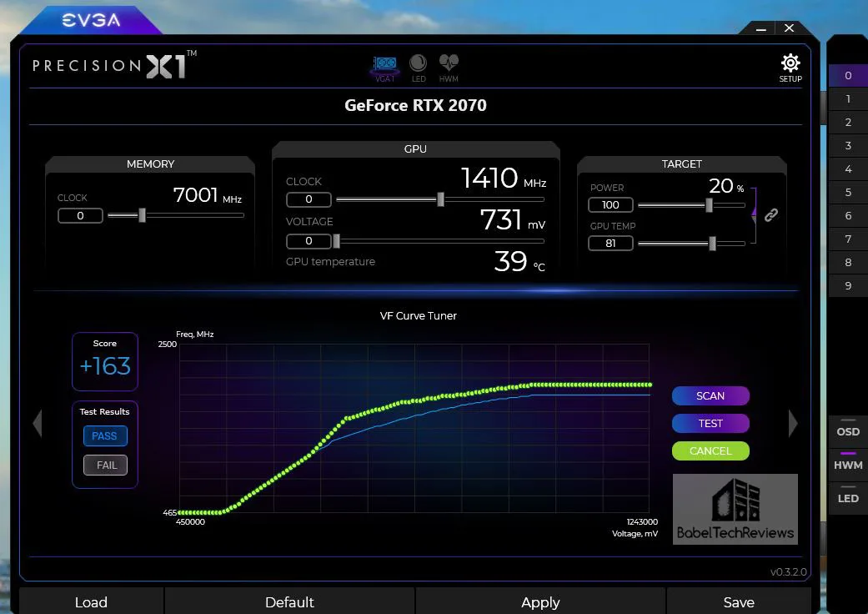Close the Precision X1 window
868x614 pixels.
click(790, 28)
